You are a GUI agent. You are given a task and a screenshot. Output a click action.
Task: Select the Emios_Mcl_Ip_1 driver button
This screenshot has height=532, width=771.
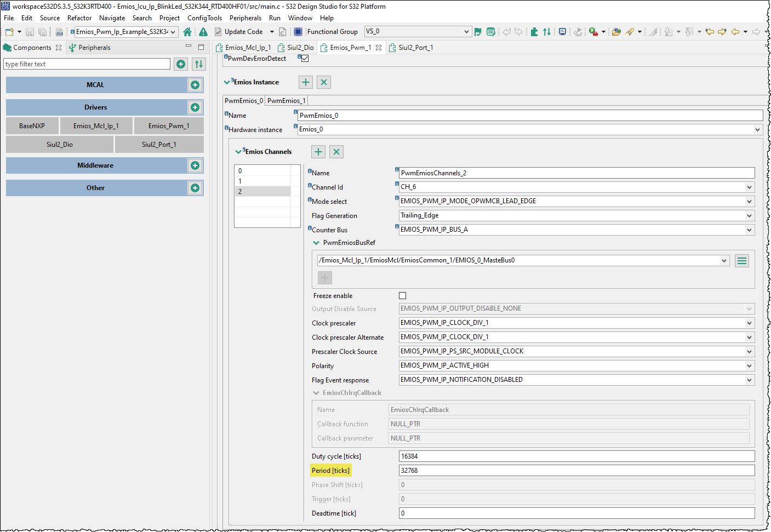(x=96, y=126)
